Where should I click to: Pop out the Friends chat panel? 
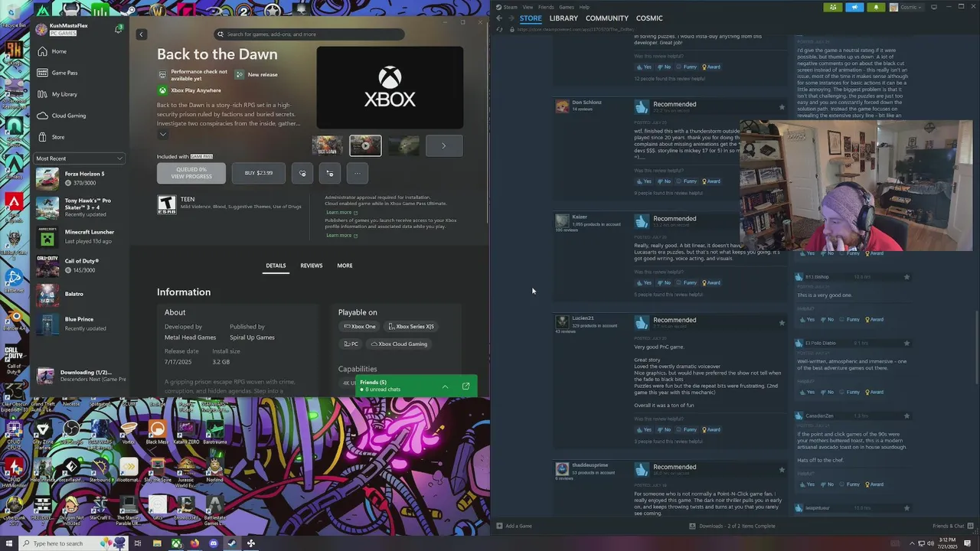[465, 386]
